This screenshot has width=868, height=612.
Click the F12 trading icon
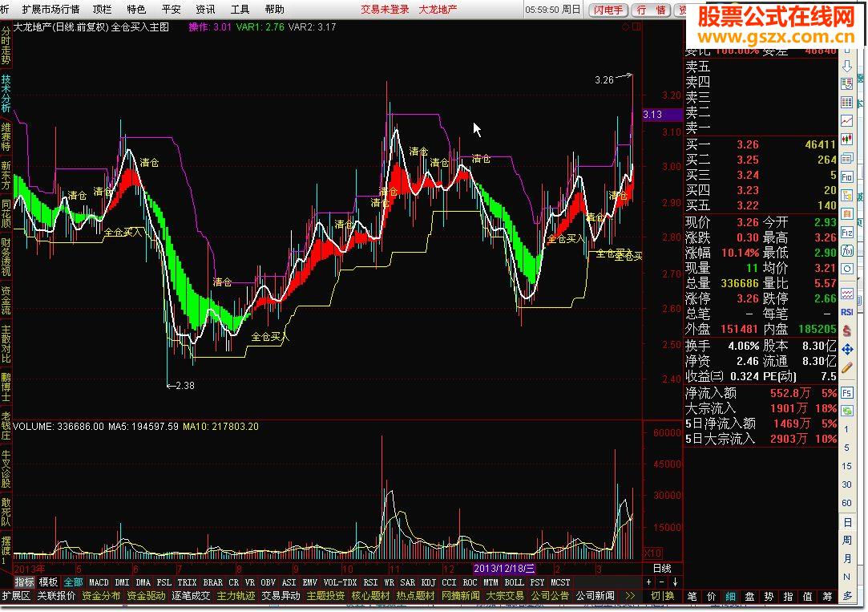tap(847, 233)
